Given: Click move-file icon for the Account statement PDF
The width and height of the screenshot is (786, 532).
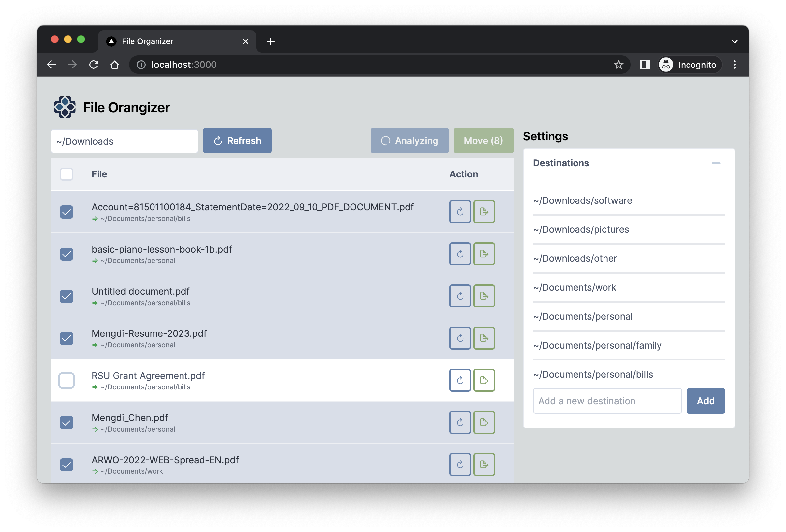Looking at the screenshot, I should click(484, 212).
